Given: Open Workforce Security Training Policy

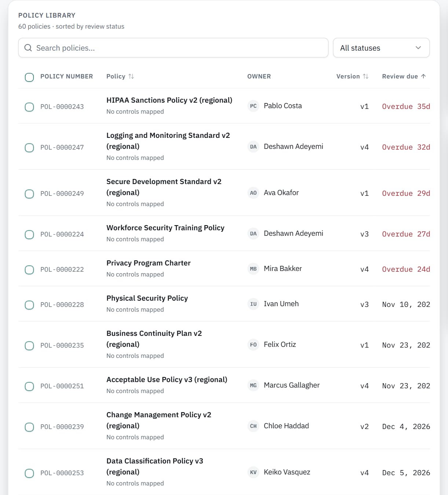Looking at the screenshot, I should click(165, 228).
